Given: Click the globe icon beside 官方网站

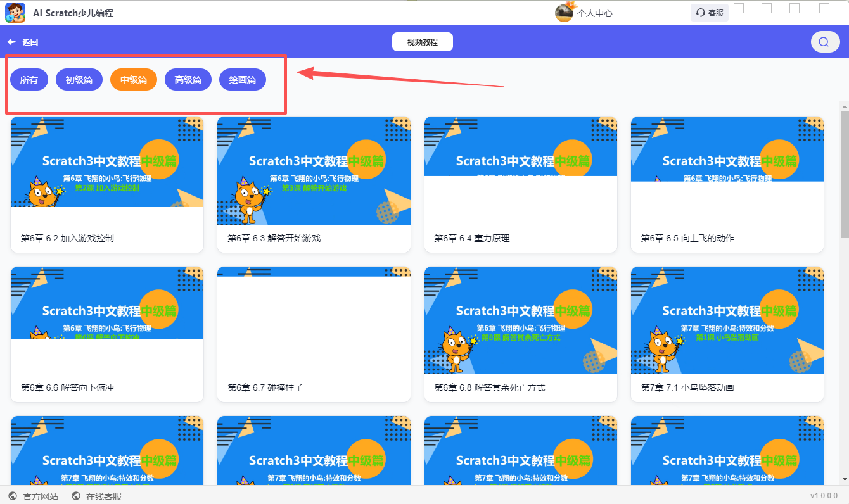Looking at the screenshot, I should [x=13, y=496].
